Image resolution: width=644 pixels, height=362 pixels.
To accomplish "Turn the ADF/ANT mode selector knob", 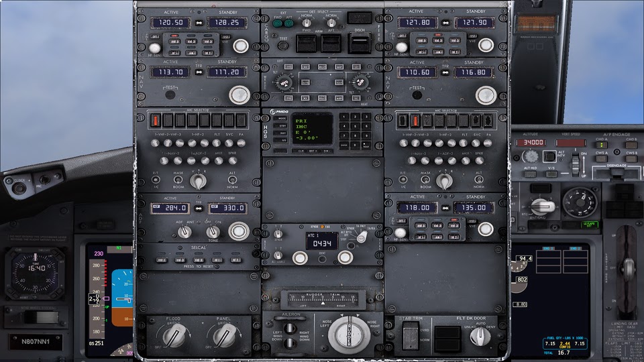I will coord(184,232).
